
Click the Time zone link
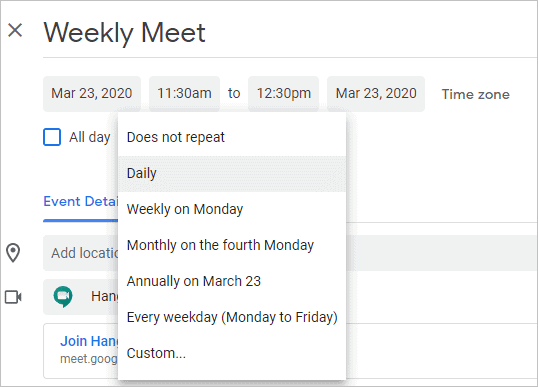click(x=476, y=94)
